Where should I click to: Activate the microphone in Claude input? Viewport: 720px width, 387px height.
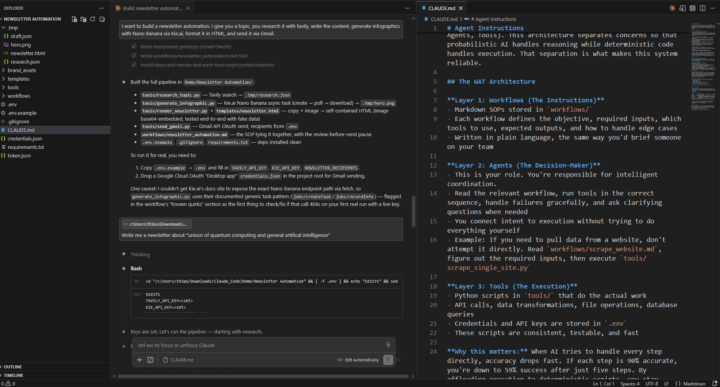point(388,345)
